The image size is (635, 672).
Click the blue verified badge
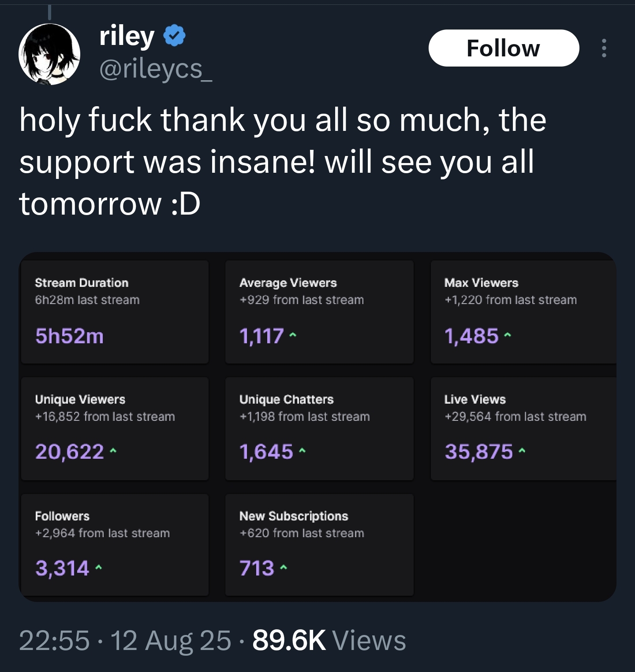coord(175,36)
